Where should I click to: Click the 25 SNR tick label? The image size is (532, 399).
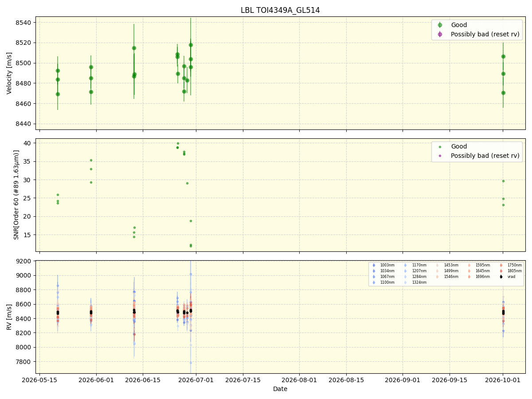tap(28, 198)
